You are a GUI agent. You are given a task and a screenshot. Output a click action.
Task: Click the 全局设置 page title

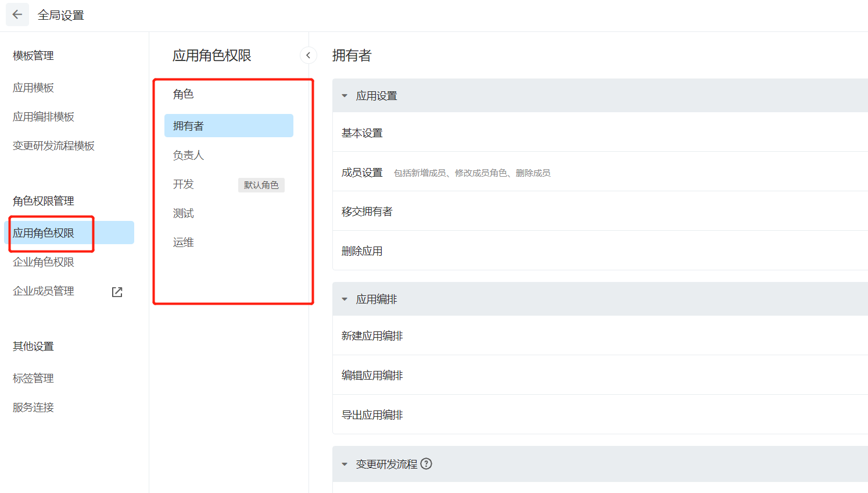point(61,15)
